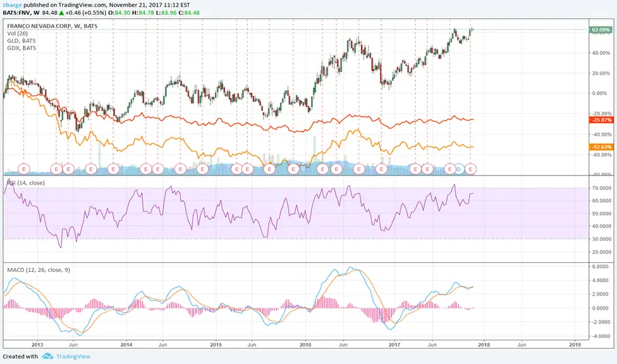The height and width of the screenshot is (364, 617).
Task: Click the RSI 50.0000 axis value
Action: point(601,214)
